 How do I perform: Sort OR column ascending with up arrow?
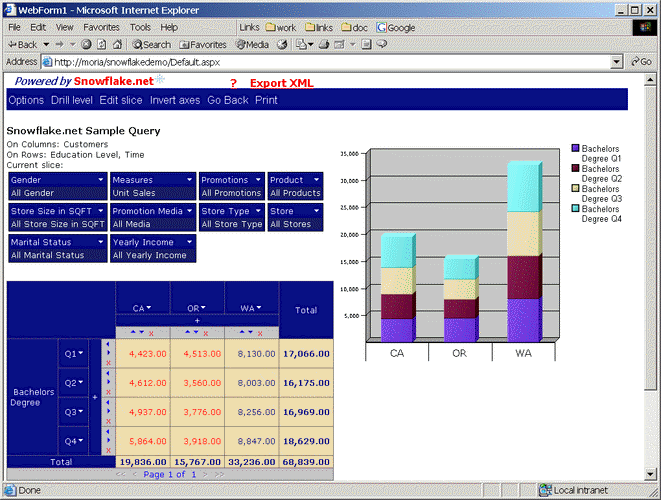click(188, 332)
